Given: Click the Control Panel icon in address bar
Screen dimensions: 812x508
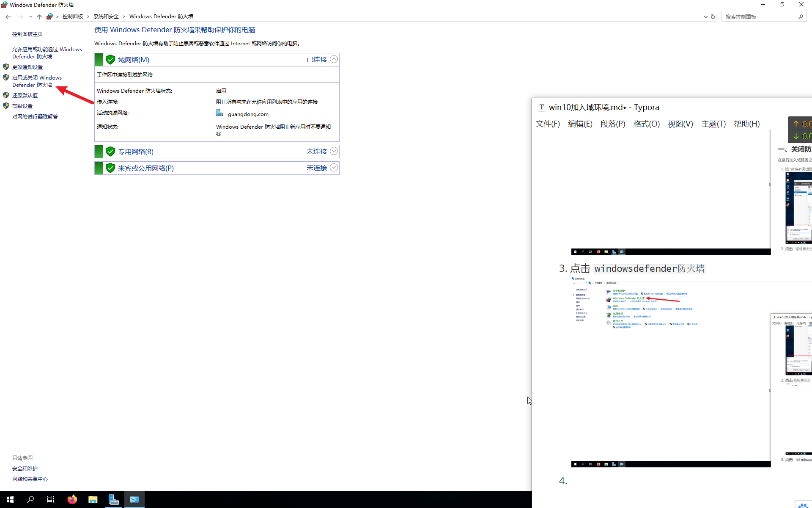Looking at the screenshot, I should click(x=49, y=17).
